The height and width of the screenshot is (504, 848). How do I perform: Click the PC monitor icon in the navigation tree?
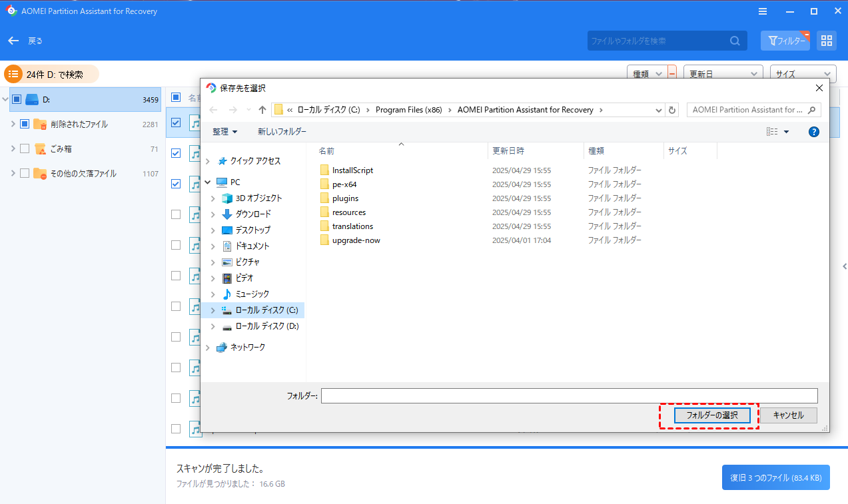tap(222, 182)
